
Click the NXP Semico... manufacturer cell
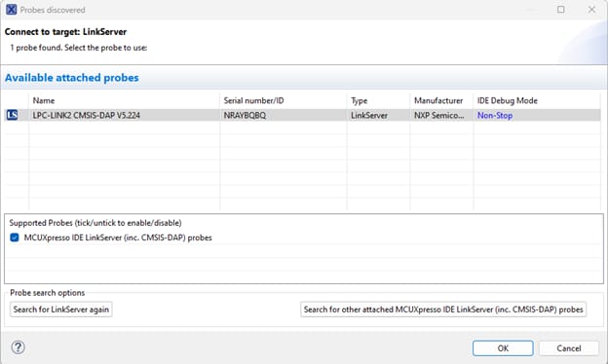point(438,116)
